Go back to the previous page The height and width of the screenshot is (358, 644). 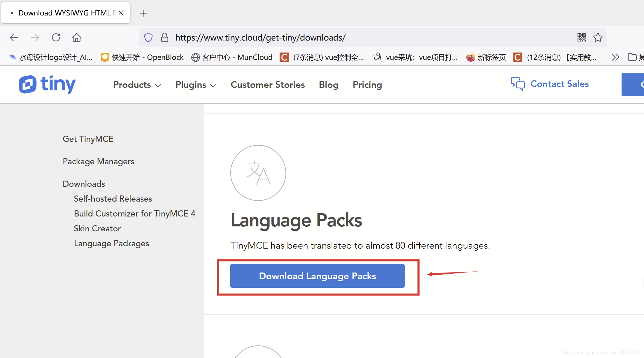(14, 38)
